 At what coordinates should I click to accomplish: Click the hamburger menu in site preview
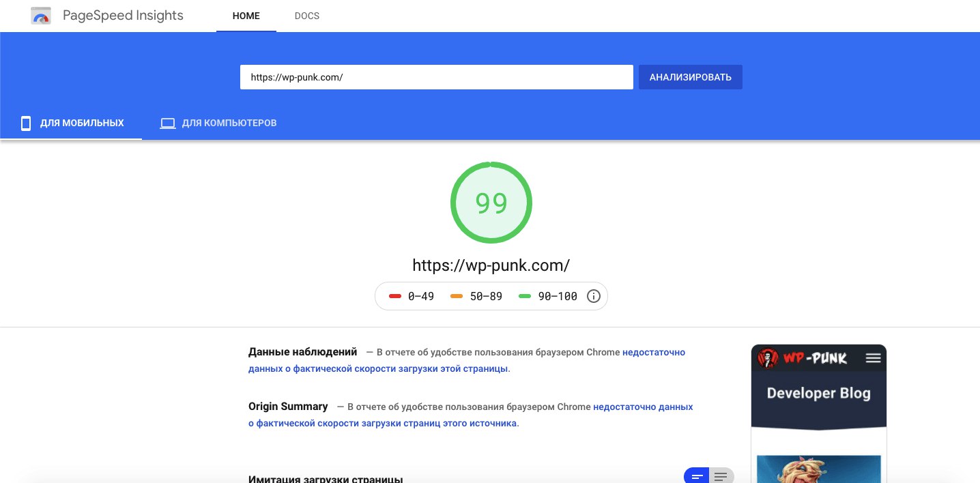pyautogui.click(x=873, y=357)
